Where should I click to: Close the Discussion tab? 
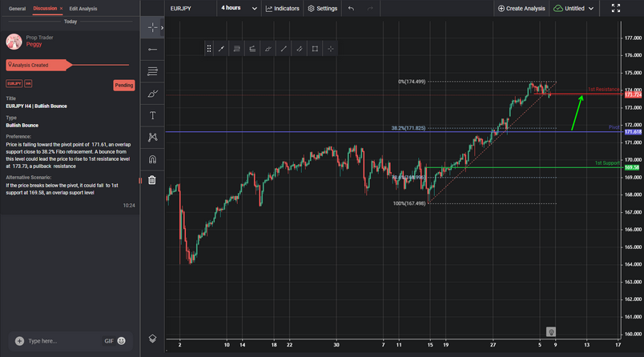point(61,9)
